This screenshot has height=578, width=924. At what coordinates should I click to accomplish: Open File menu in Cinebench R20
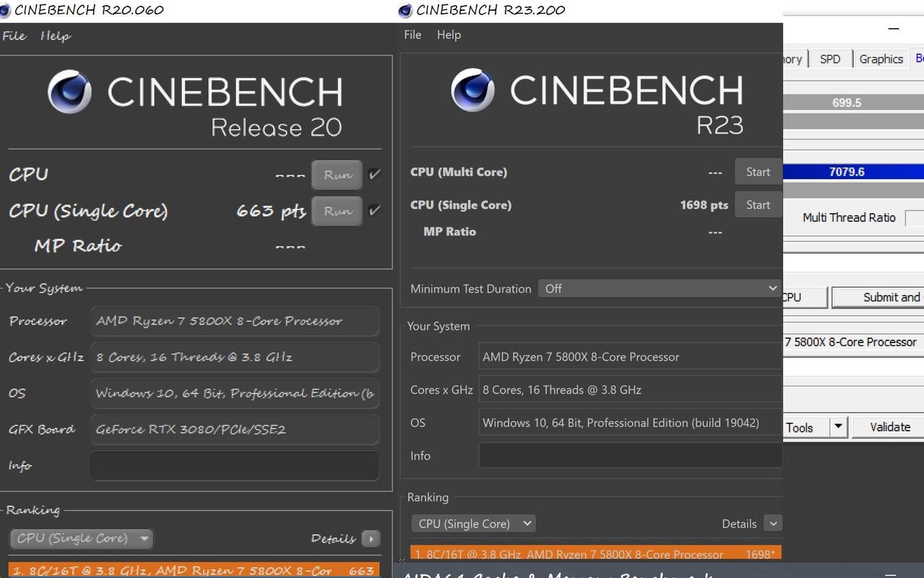tap(14, 35)
